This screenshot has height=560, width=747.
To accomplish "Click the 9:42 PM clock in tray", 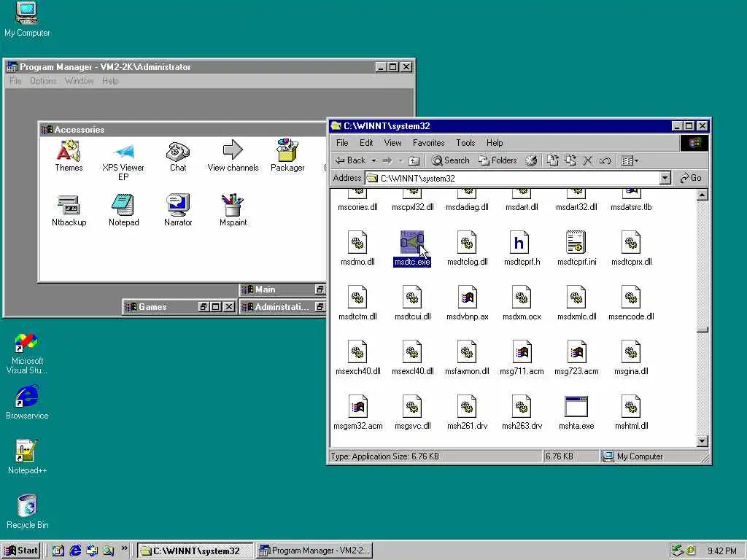I will pos(721,551).
